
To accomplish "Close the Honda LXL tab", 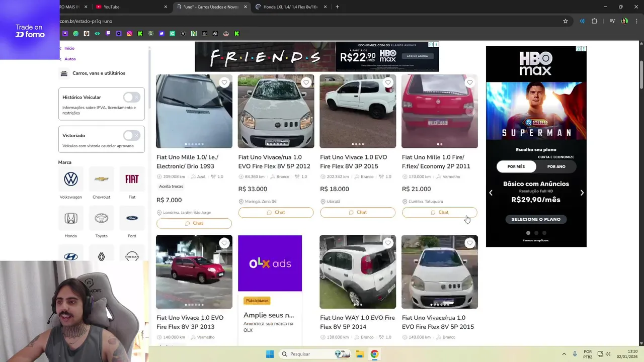I will tap(326, 7).
